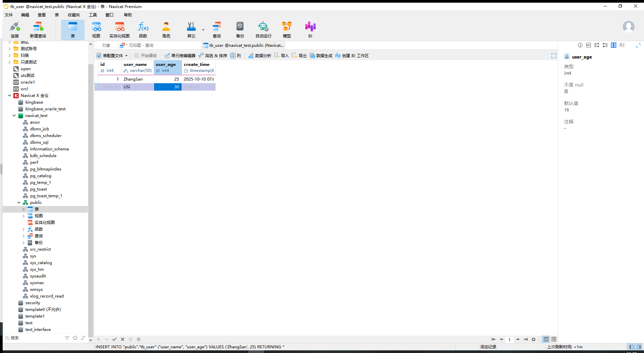
Task: Click the 单元格编辑器 button
Action: [x=180, y=56]
